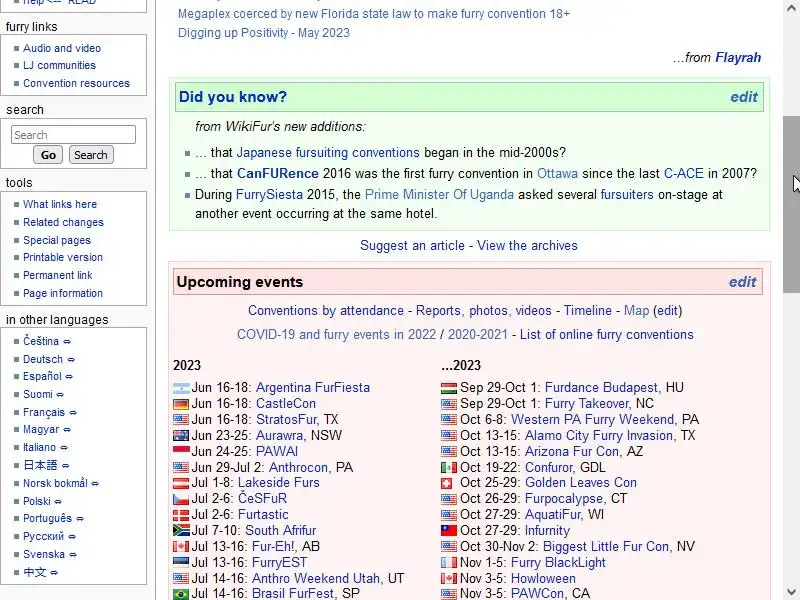
Task: Open List of online furry conventions
Action: point(607,335)
